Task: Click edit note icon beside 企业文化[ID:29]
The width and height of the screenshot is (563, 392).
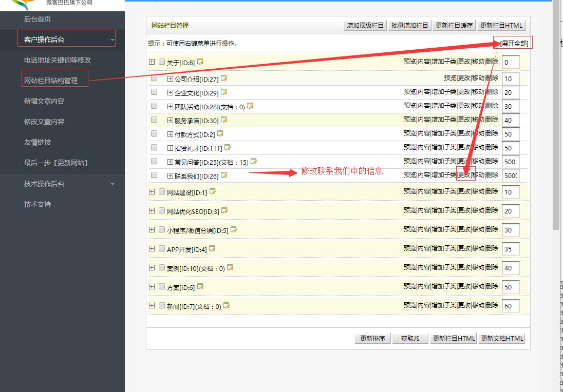Action: (224, 92)
